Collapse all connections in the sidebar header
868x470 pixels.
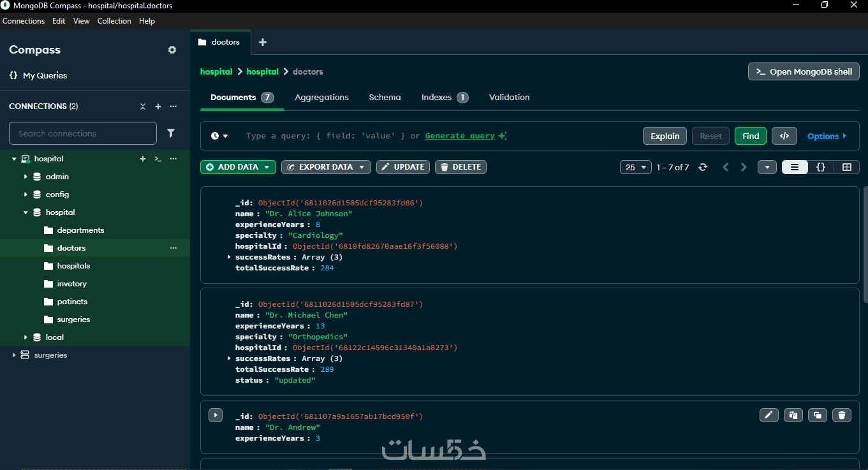point(143,106)
